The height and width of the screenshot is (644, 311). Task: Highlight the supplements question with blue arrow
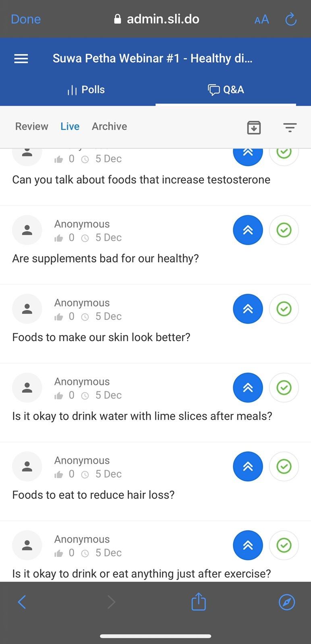pyautogui.click(x=248, y=230)
